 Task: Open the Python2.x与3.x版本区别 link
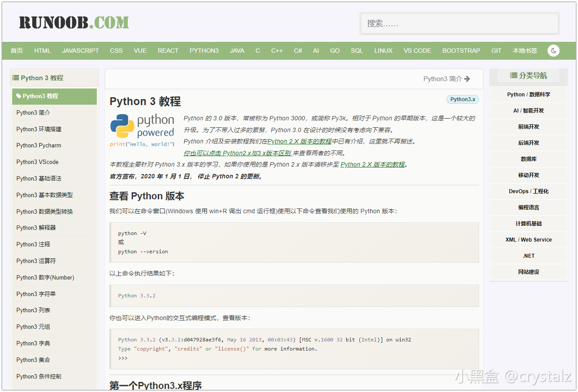(238, 153)
